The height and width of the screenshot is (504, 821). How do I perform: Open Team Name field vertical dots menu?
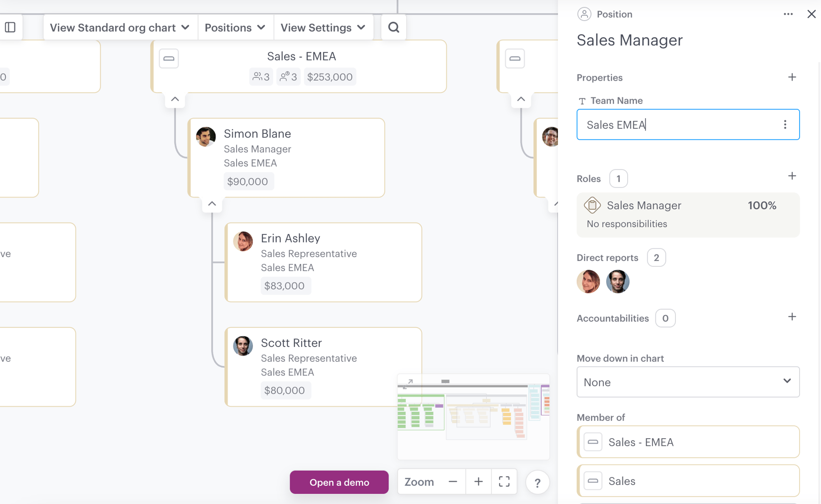785,125
